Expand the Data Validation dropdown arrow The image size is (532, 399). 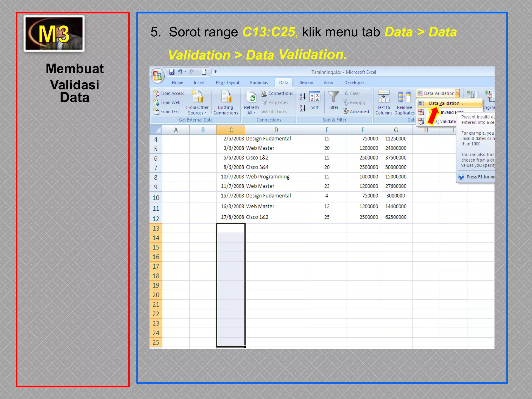click(x=457, y=93)
